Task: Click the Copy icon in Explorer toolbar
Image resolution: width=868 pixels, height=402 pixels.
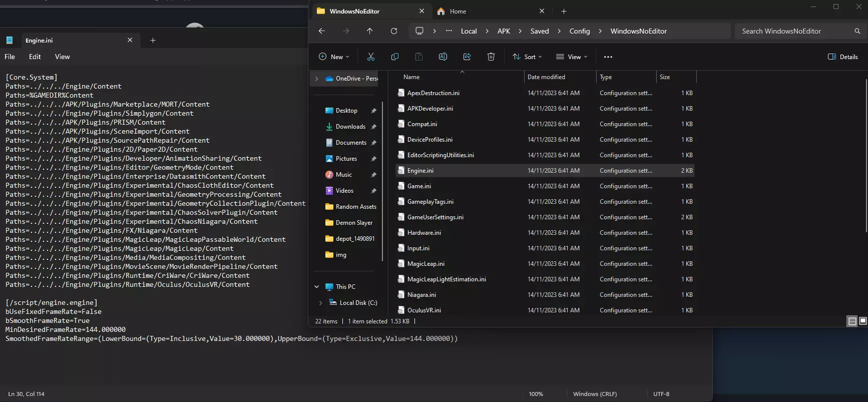Action: 395,57
